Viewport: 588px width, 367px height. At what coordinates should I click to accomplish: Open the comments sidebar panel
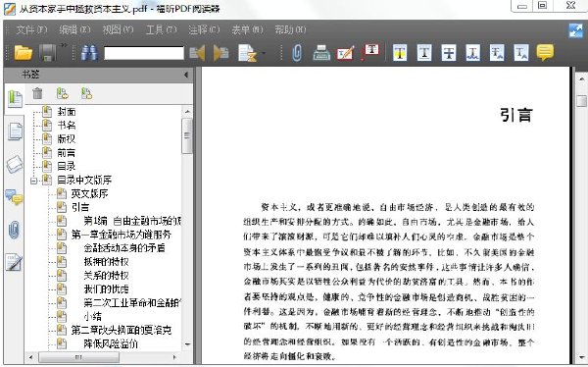(x=14, y=197)
